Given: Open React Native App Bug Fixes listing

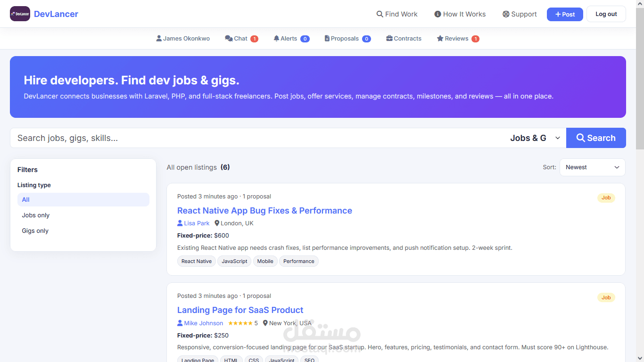Looking at the screenshot, I should coord(264,211).
